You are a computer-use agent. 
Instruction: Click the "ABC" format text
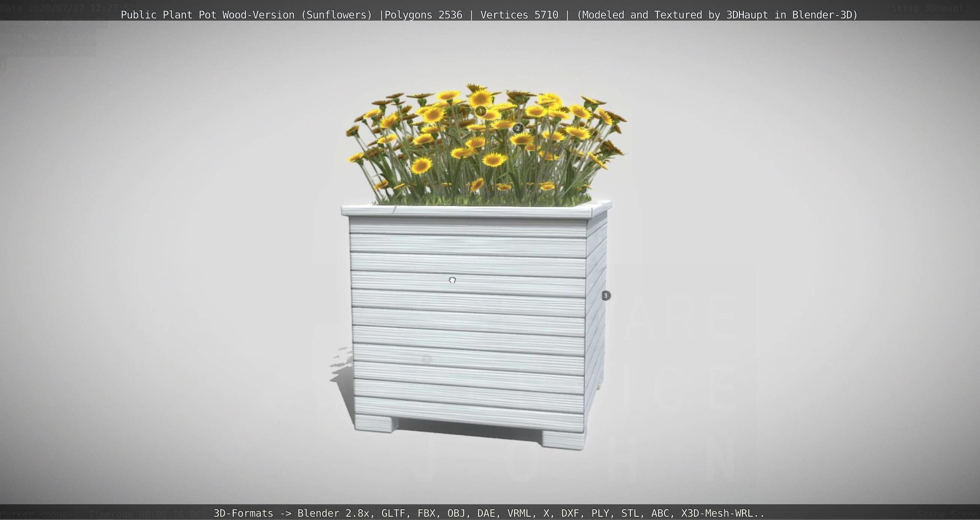[660, 513]
